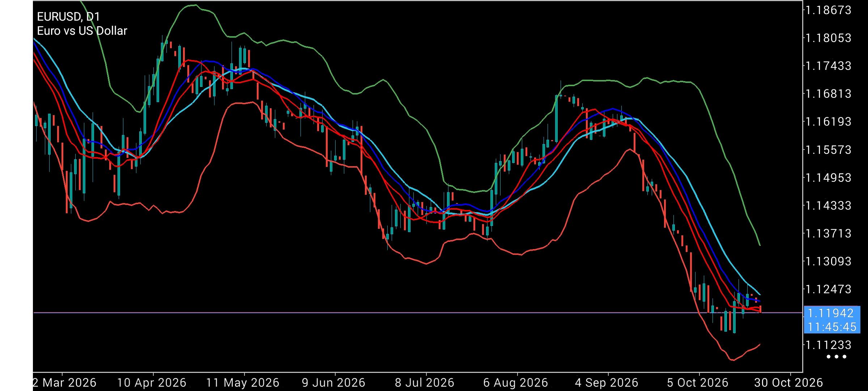Screen dimensions: 868x391
Task: Click the 9 Jun 2026 date label
Action: click(333, 383)
